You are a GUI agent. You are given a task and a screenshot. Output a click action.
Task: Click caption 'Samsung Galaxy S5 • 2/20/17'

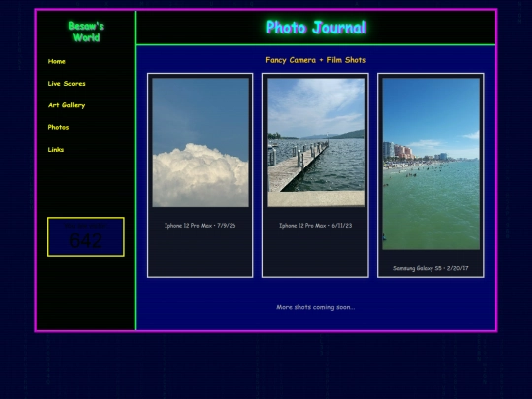431,268
